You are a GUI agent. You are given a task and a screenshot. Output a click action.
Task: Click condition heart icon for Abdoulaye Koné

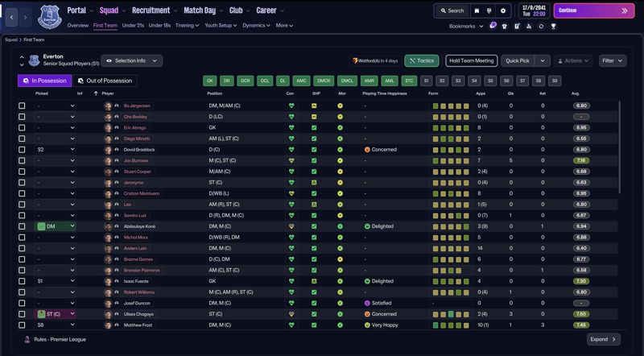pyautogui.click(x=291, y=226)
